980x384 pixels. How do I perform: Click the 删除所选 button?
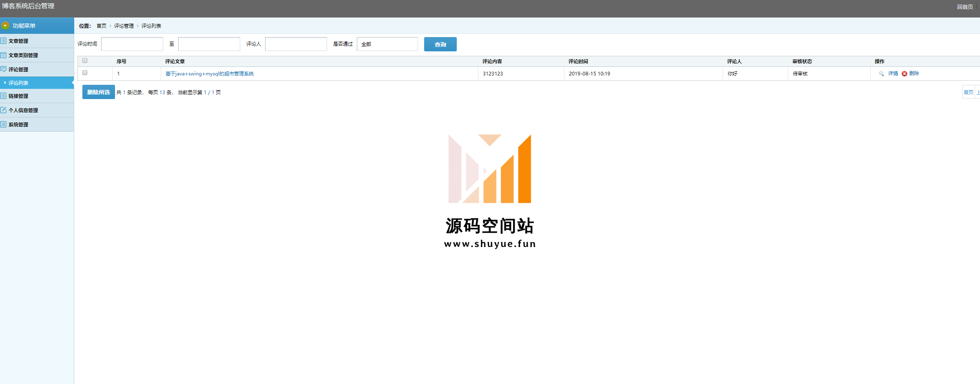99,92
